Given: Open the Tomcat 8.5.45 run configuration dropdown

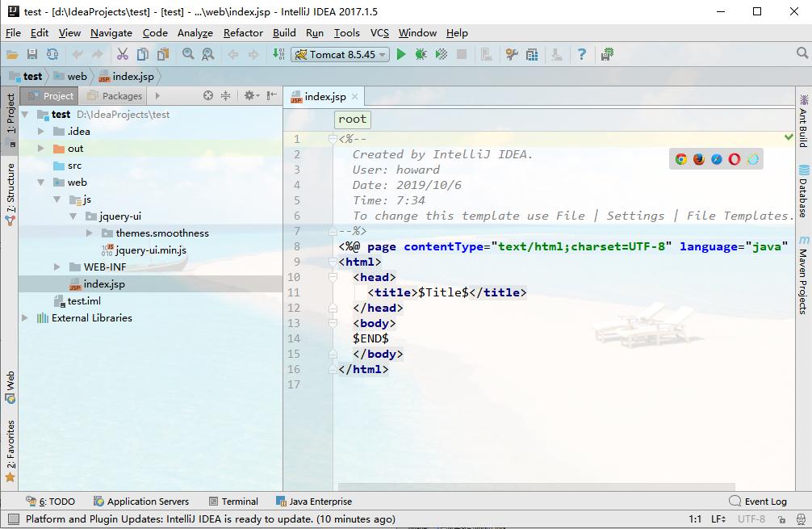Looking at the screenshot, I should pyautogui.click(x=339, y=56).
